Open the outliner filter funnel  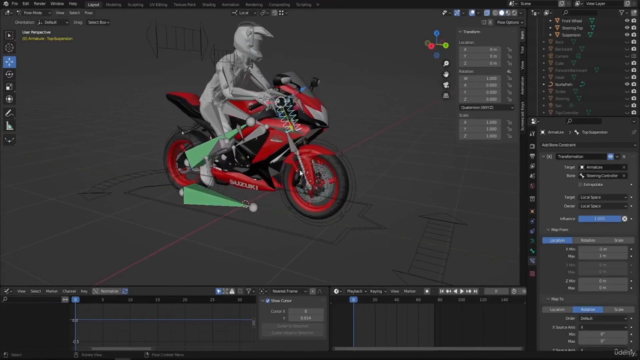[622, 13]
